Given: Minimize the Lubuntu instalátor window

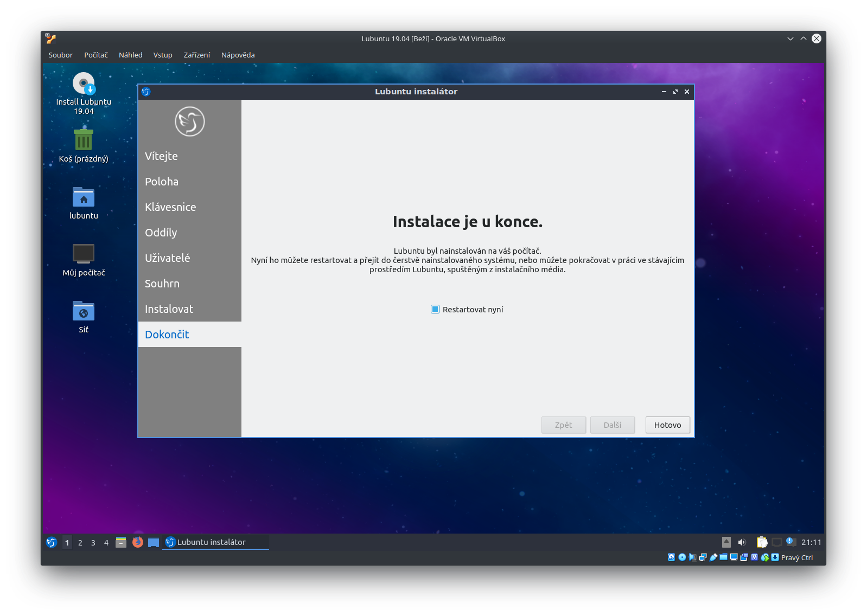Looking at the screenshot, I should pyautogui.click(x=664, y=92).
